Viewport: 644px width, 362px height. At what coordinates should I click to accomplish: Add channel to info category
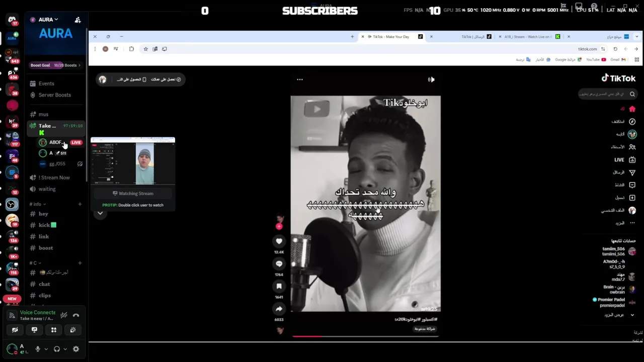[x=79, y=204]
